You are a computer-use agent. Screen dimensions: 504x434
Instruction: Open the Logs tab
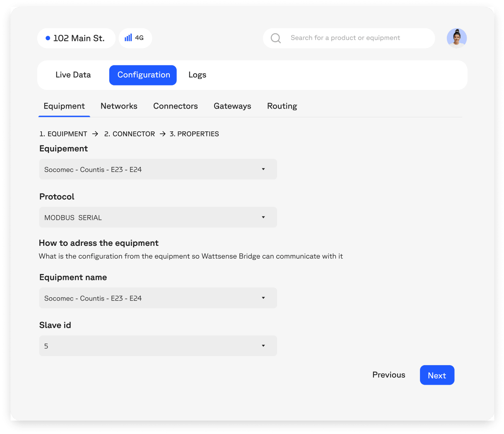pyautogui.click(x=197, y=75)
